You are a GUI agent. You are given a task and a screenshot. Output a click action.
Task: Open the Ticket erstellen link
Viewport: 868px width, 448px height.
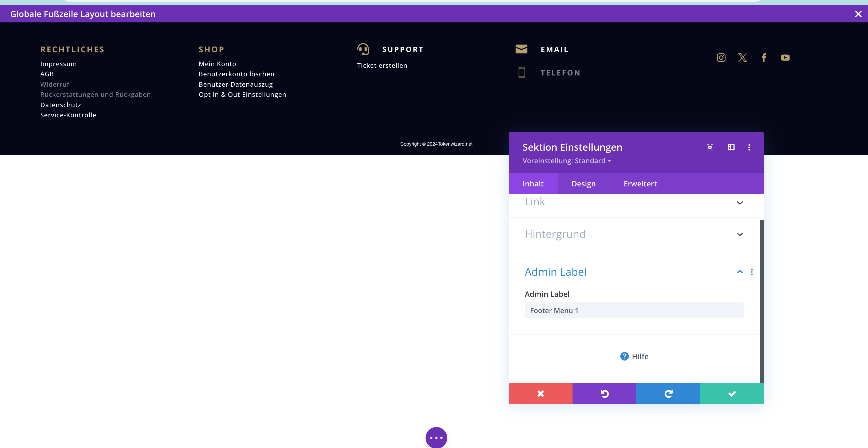click(382, 65)
